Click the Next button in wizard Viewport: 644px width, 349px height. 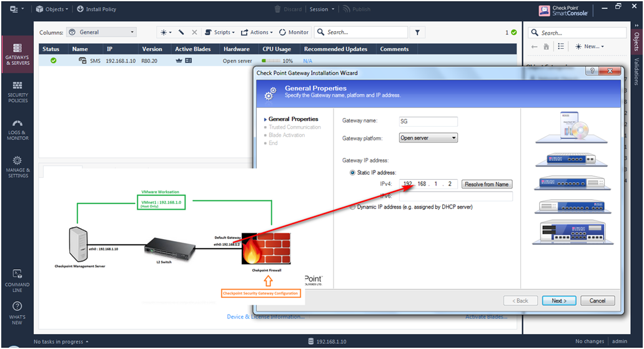pos(559,300)
